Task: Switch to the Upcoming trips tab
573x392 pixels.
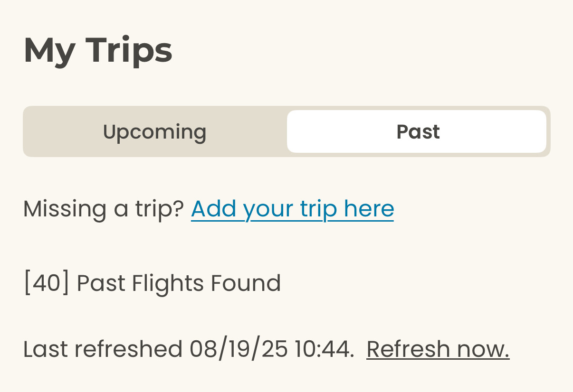Action: 154,132
